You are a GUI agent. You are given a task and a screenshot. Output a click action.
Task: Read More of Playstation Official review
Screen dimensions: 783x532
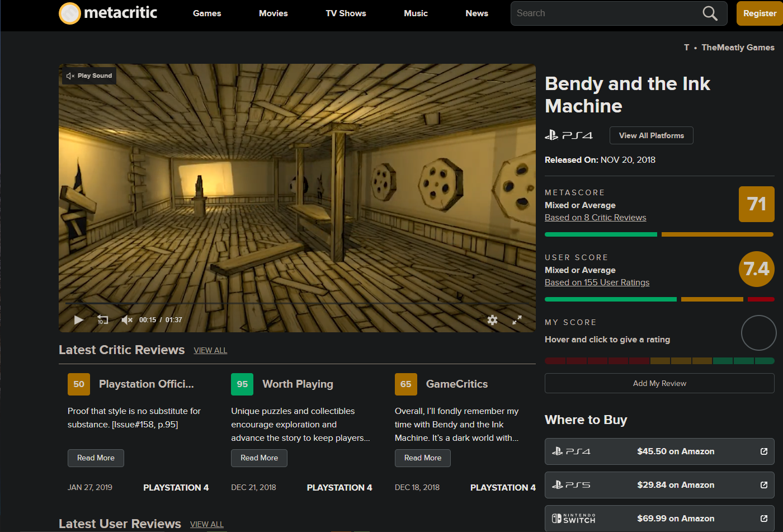(96, 458)
